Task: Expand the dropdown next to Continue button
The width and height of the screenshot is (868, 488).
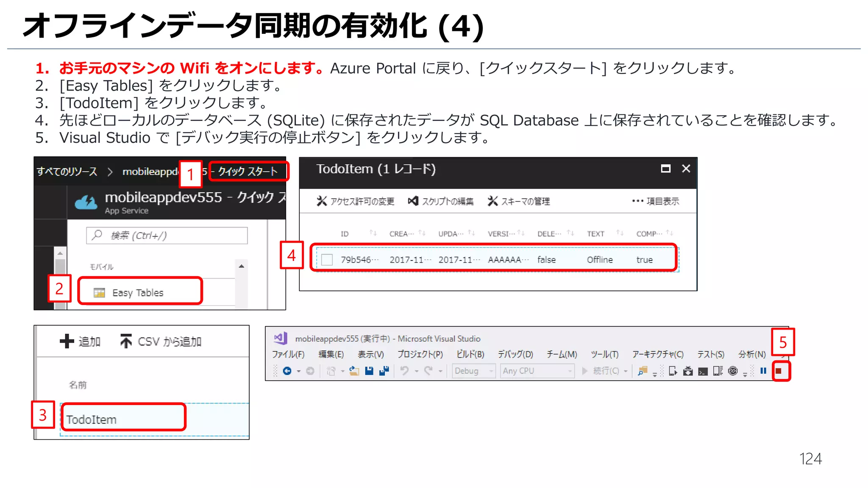Action: pyautogui.click(x=626, y=372)
